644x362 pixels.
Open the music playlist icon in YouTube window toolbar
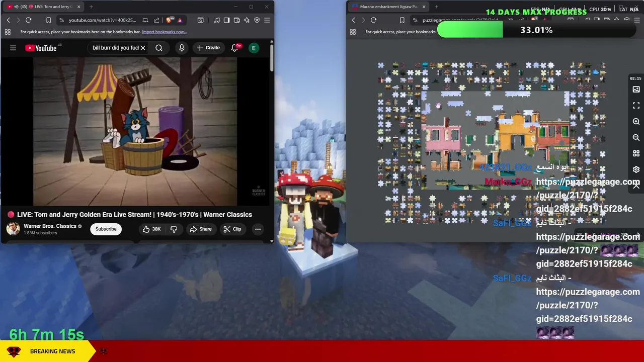(x=217, y=20)
